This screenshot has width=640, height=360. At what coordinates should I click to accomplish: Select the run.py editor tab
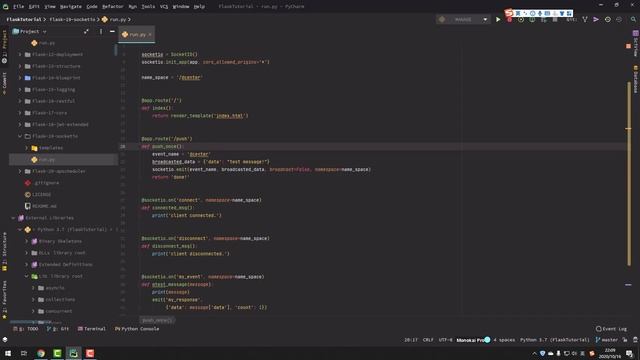pos(137,35)
